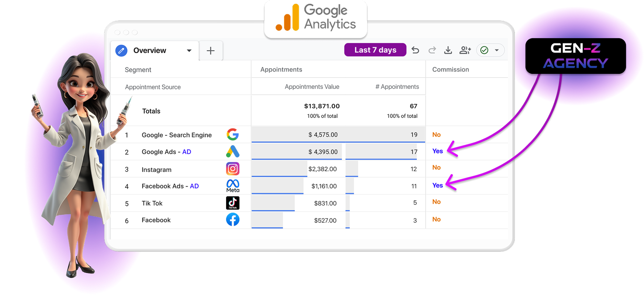
Task: Click the Gen-Z Agency badge
Action: click(x=575, y=56)
